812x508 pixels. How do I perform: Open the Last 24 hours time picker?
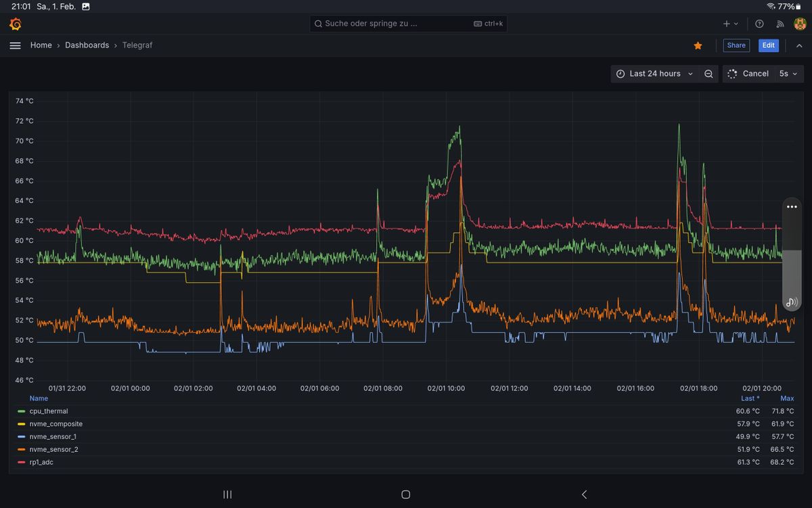click(x=654, y=74)
